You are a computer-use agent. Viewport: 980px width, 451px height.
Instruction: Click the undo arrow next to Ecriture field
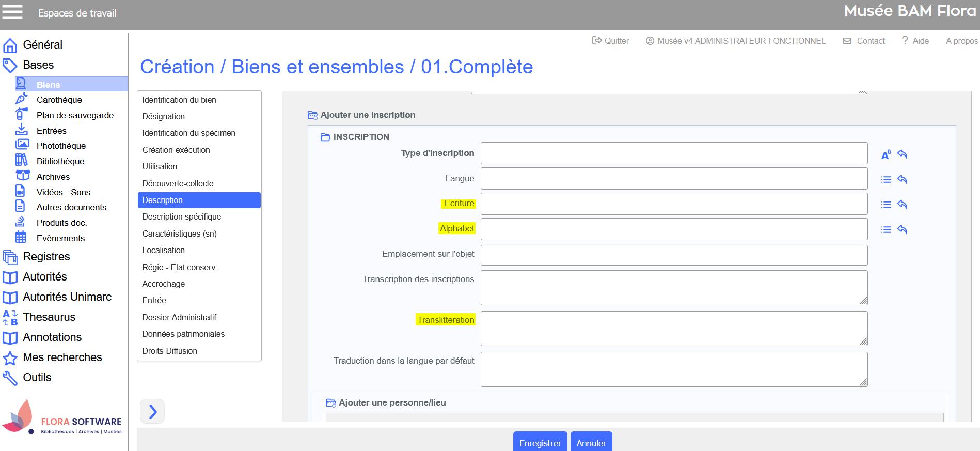902,205
